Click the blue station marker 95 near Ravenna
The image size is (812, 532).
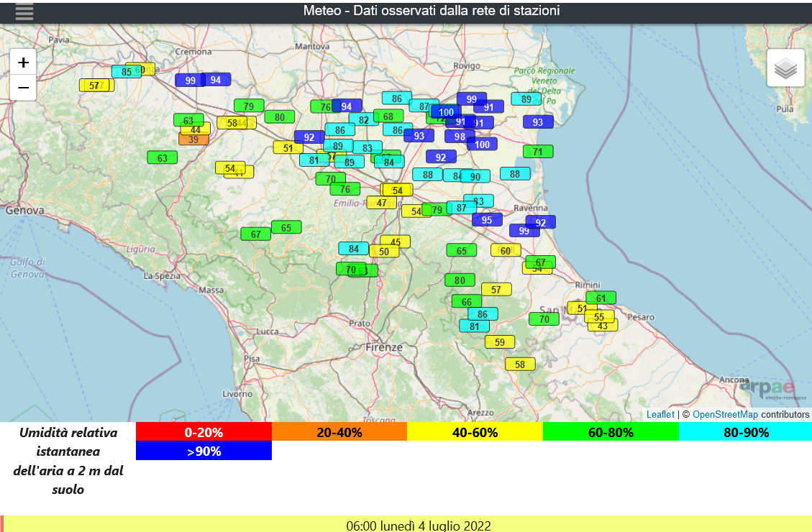point(487,220)
